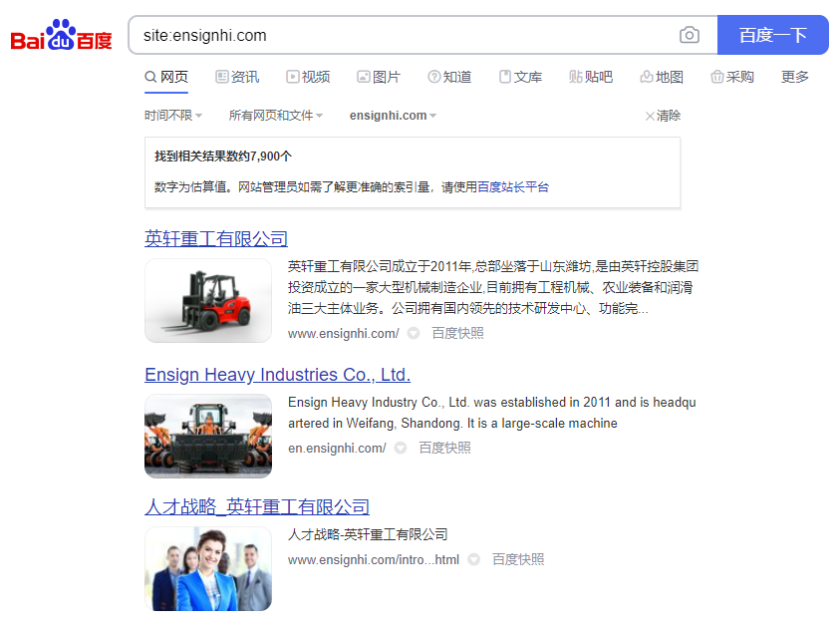Open the 贴吧 tab
This screenshot has height=627, width=840.
click(591, 77)
